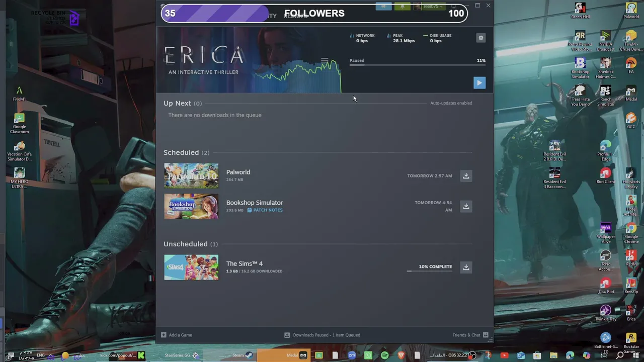
Task: Select the Wallpaper Alive desktop icon
Action: tap(606, 233)
